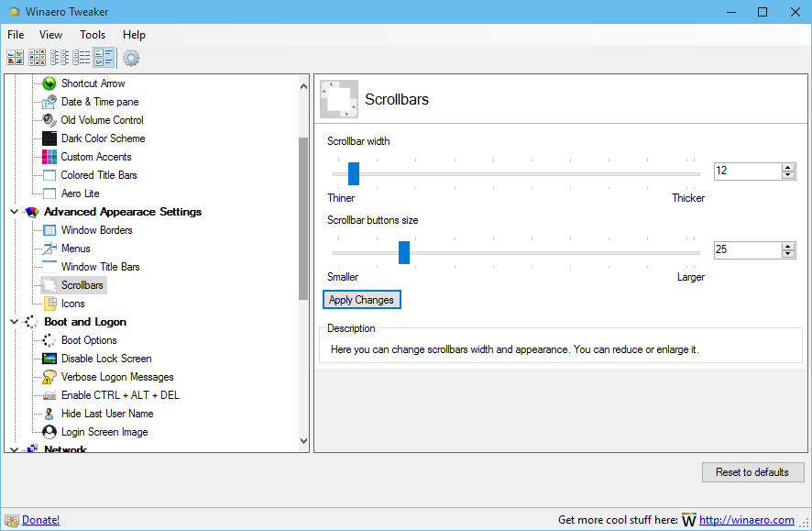Switch to list view in toolbar
The width and height of the screenshot is (812, 531).
pos(82,58)
